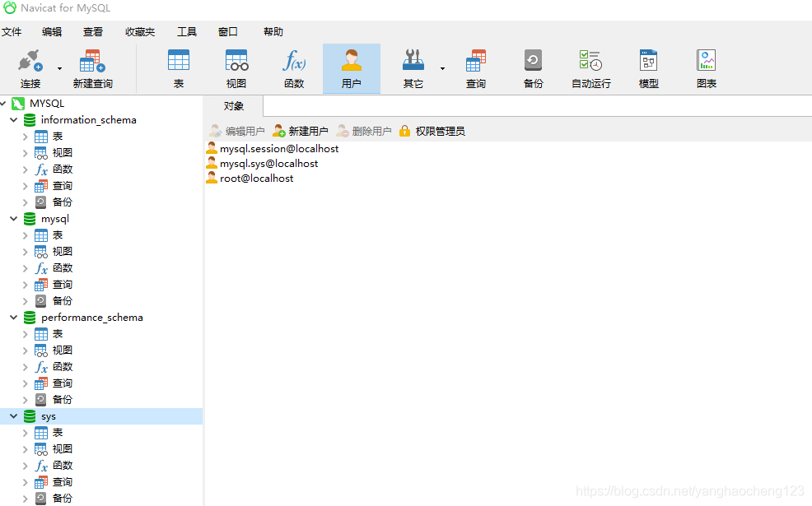The width and height of the screenshot is (812, 506).
Task: Click the 备份 item under information_schema
Action: coord(63,202)
